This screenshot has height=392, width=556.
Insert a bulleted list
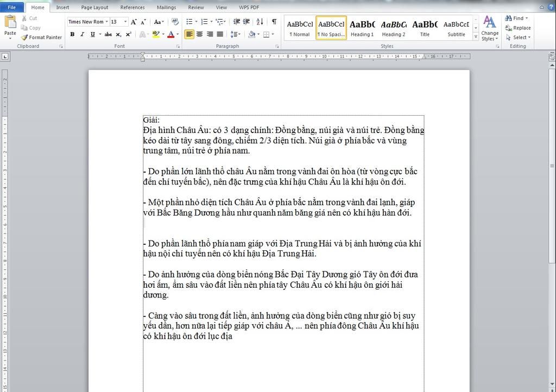189,22
